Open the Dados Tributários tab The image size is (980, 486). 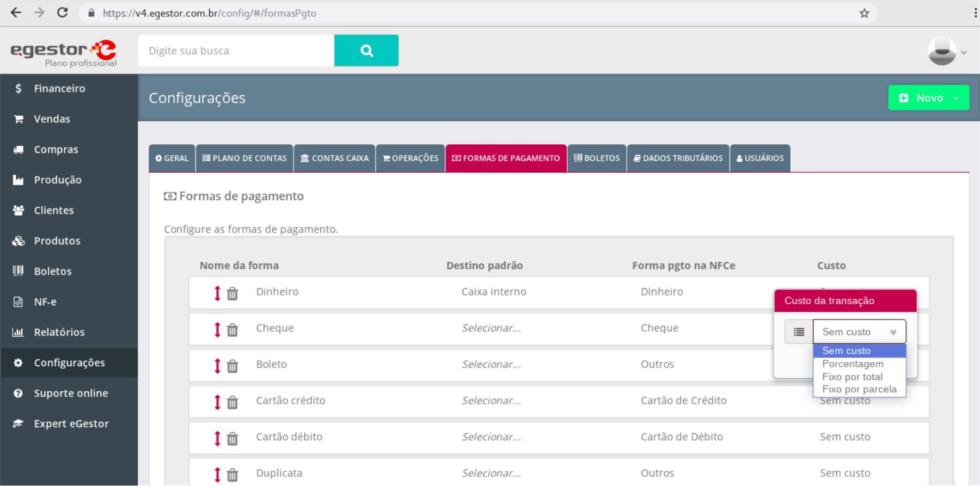tap(678, 158)
